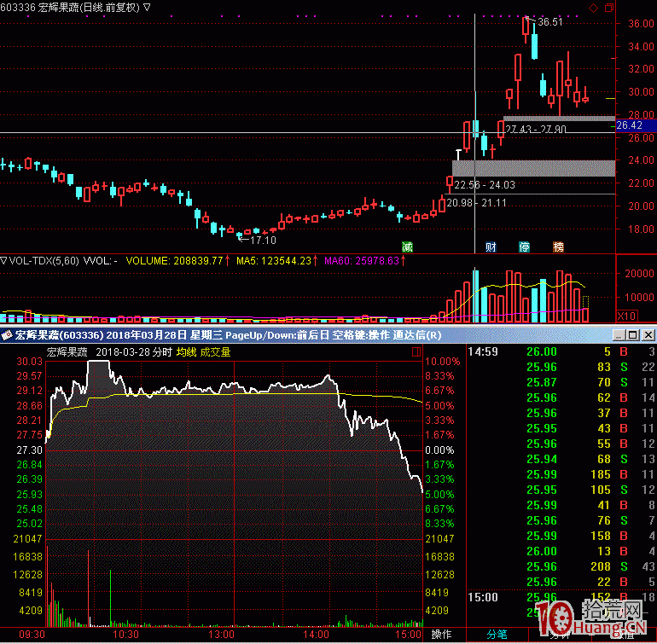The height and width of the screenshot is (644, 657).
Task: Click the 榜 ranking list marker
Action: pos(558,247)
